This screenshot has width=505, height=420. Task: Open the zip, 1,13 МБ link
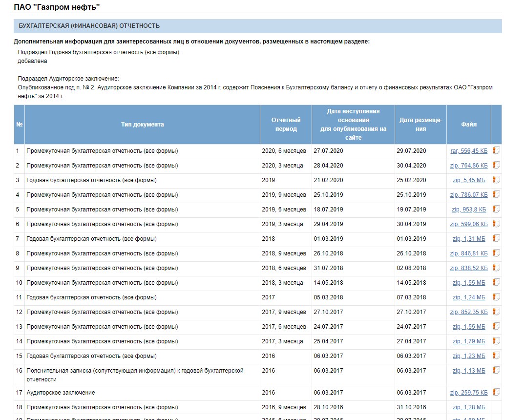click(x=468, y=371)
